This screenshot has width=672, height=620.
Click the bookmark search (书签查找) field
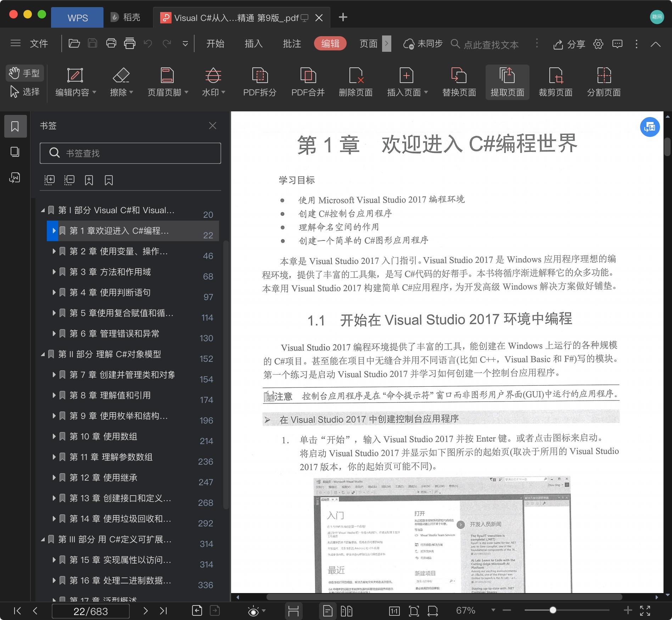tap(130, 153)
